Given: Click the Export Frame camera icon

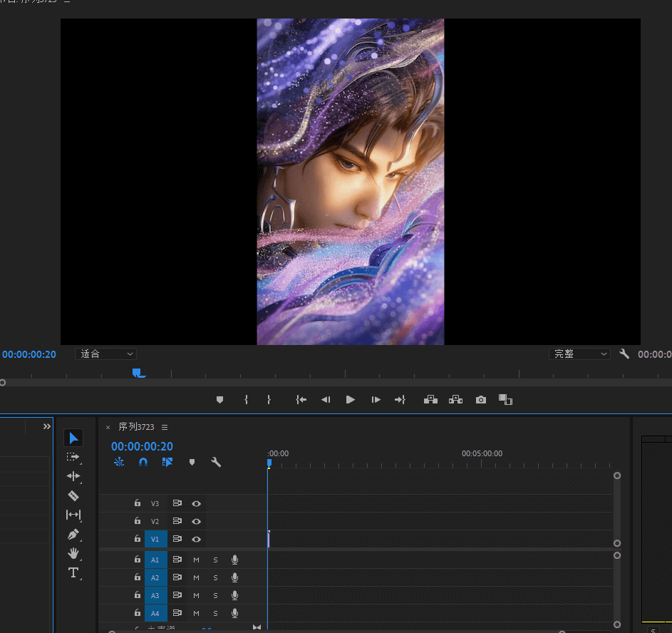Looking at the screenshot, I should tap(481, 400).
